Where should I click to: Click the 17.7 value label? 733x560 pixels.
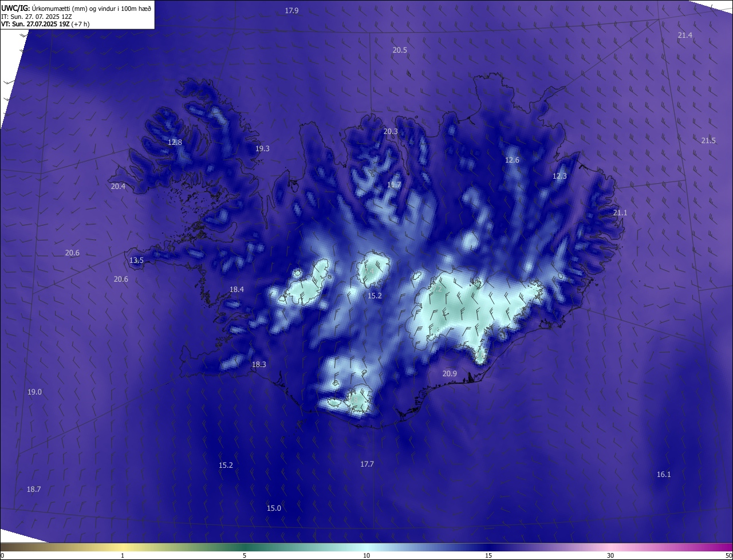click(x=367, y=464)
